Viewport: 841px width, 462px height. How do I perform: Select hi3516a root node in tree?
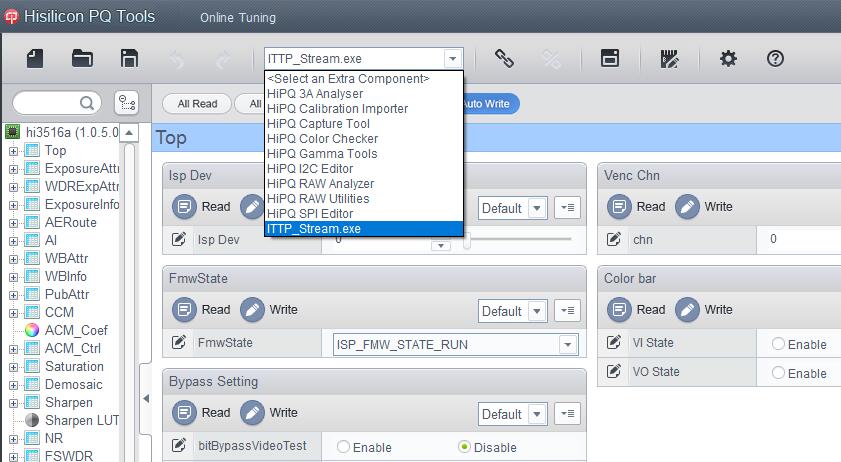[71, 132]
